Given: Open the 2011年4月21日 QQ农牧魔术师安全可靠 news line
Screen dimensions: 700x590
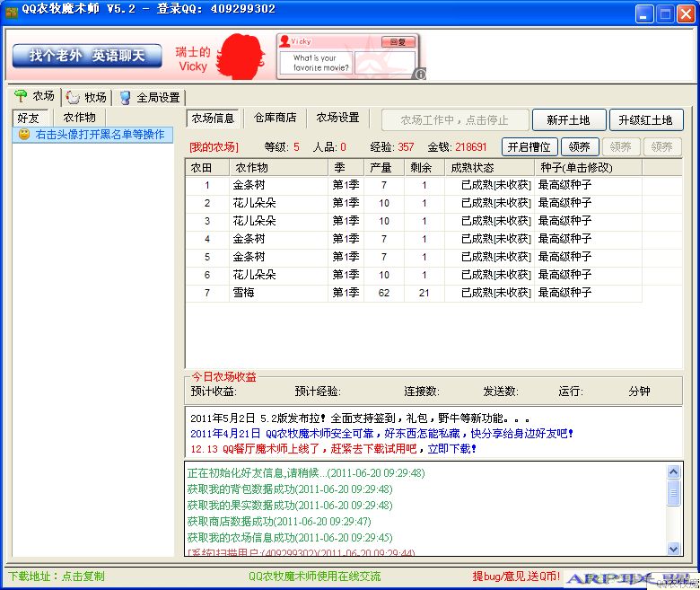Looking at the screenshot, I should pyautogui.click(x=381, y=433).
